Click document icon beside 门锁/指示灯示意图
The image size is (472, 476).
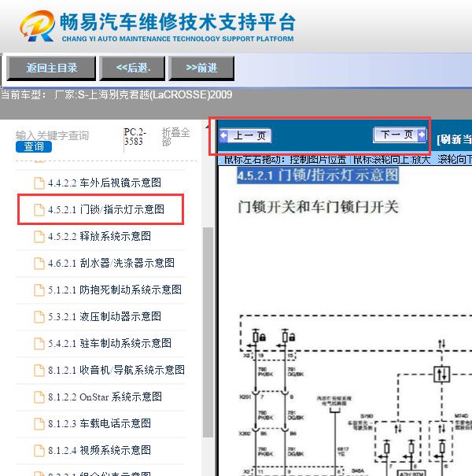[x=39, y=210]
